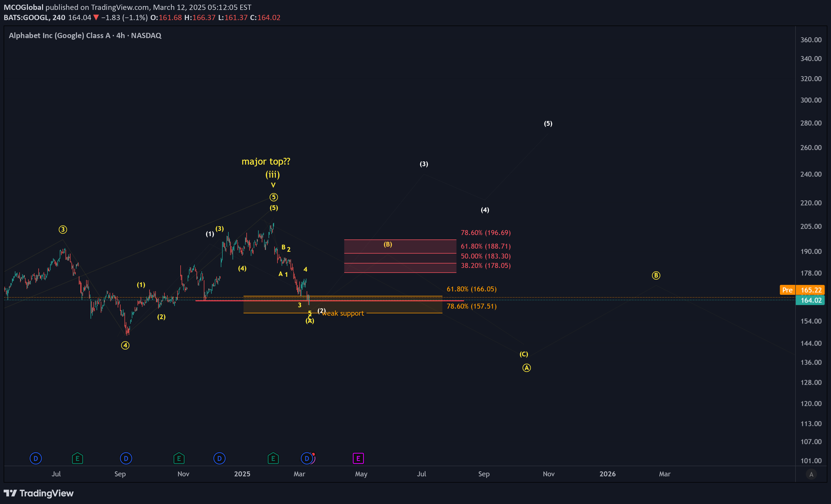This screenshot has height=504, width=831.
Task: Select the (B) label in red zone
Action: point(388,244)
